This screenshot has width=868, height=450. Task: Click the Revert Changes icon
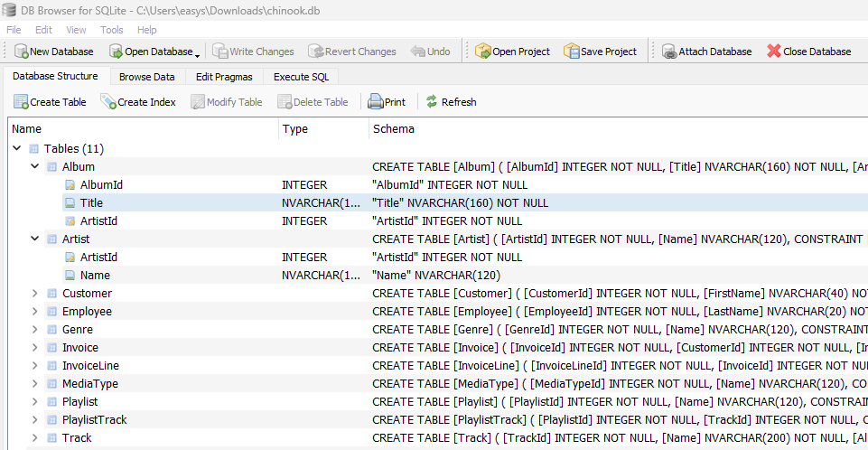[316, 52]
